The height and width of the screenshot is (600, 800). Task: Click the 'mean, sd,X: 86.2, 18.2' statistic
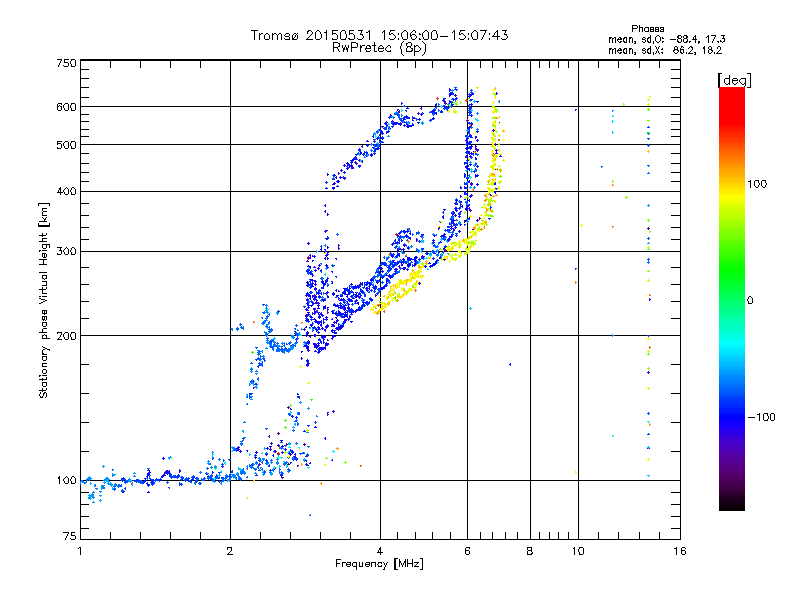(665, 51)
